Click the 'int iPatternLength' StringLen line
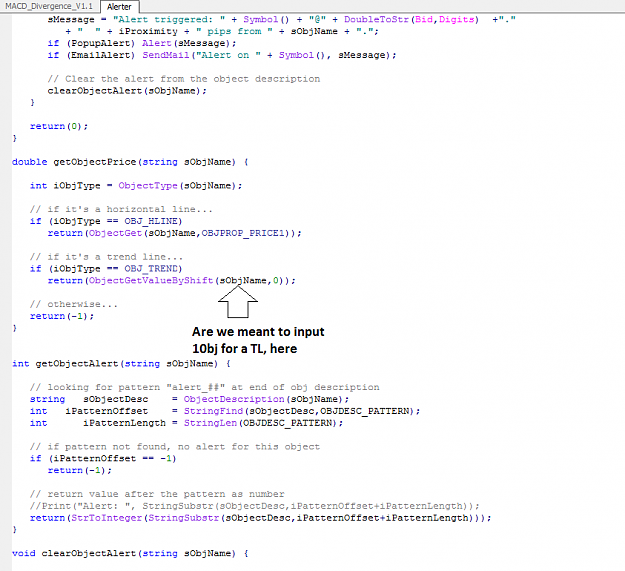This screenshot has width=625, height=571. click(x=186, y=423)
